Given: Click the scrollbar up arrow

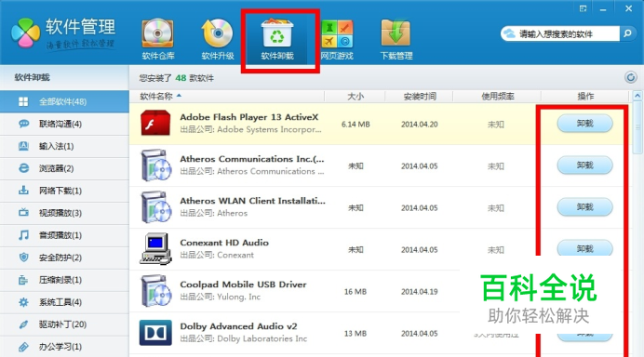Looking at the screenshot, I should pyautogui.click(x=637, y=96).
